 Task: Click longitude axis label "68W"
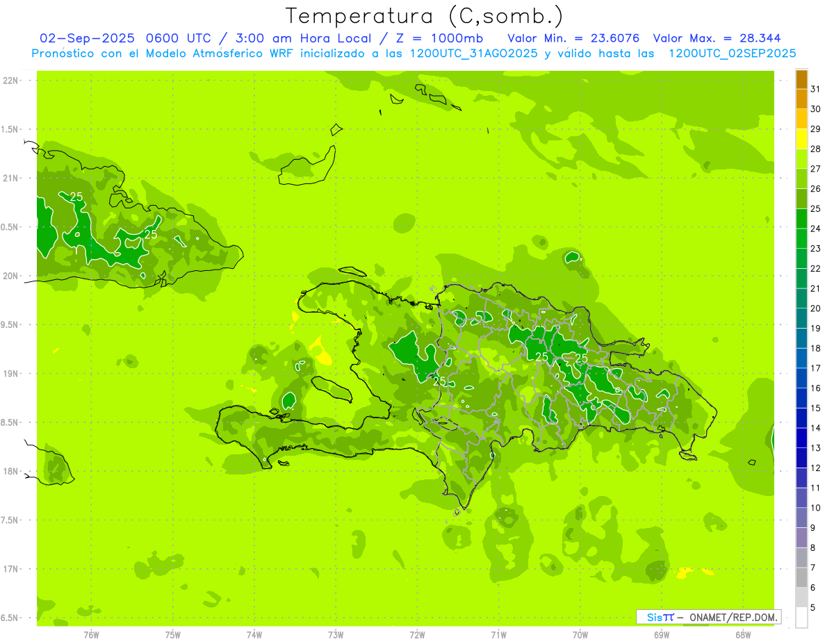tap(743, 635)
